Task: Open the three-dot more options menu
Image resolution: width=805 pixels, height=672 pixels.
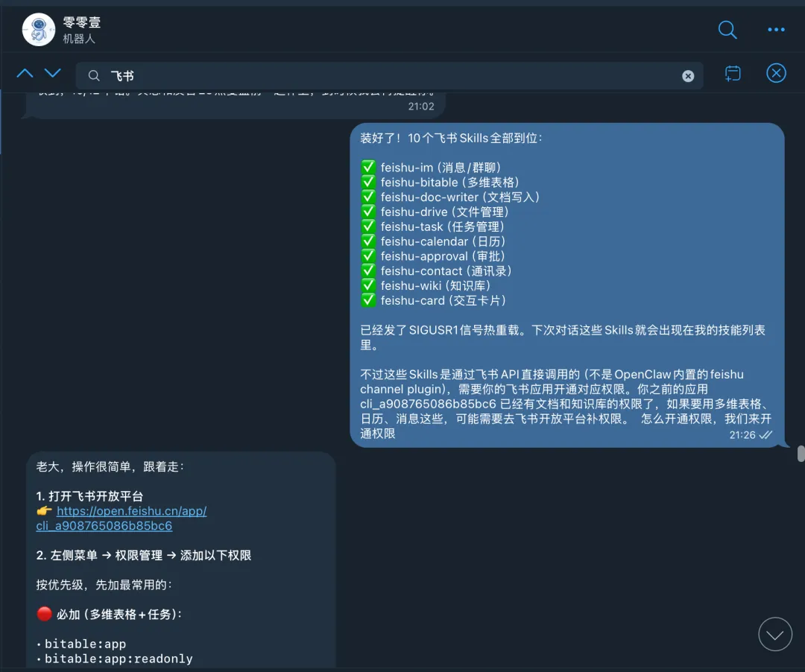Action: coord(776,30)
